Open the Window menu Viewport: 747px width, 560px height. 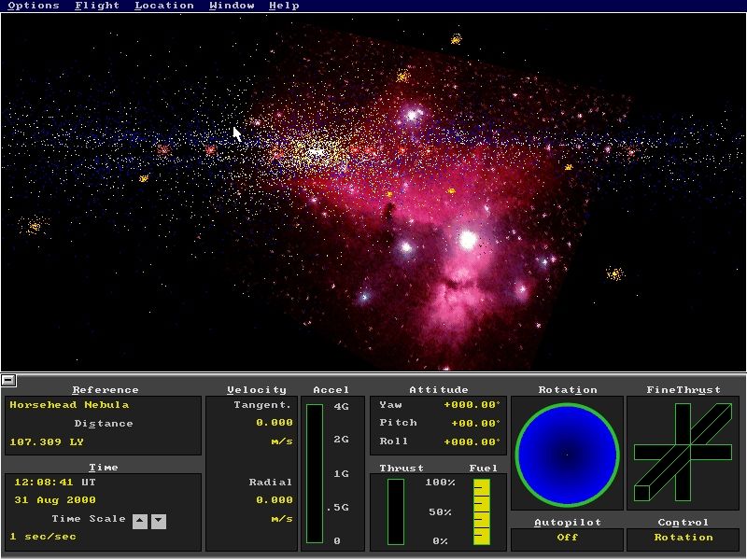point(232,6)
